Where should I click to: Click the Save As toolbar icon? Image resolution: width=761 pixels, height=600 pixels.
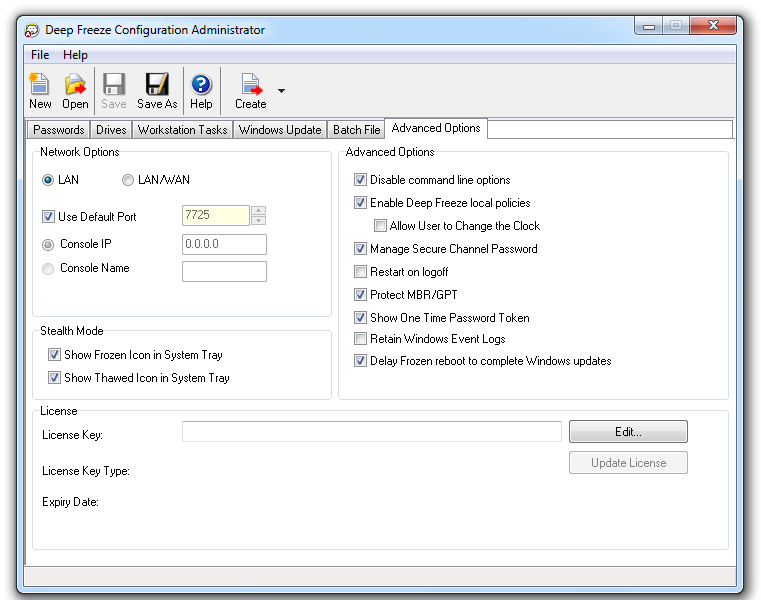[157, 90]
